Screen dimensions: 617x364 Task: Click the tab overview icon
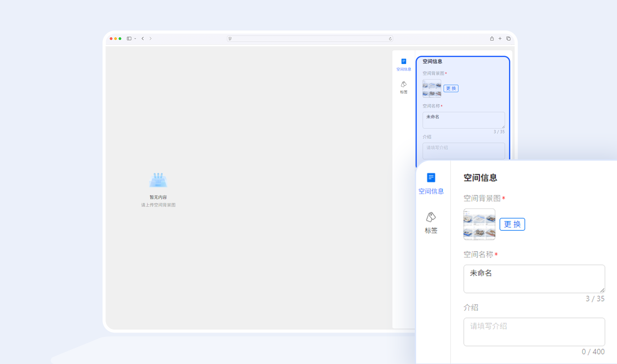(x=508, y=39)
